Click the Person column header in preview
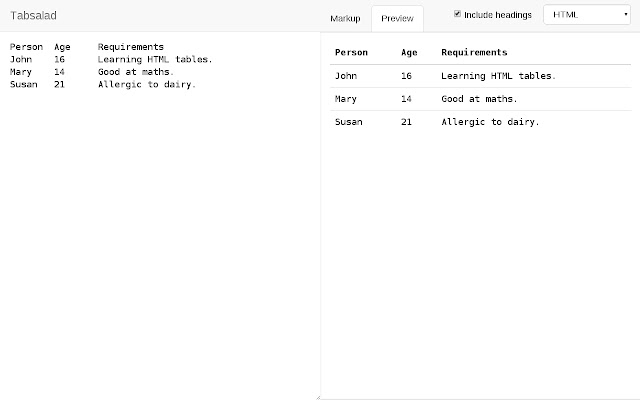Image resolution: width=640 pixels, height=400 pixels. (x=350, y=52)
